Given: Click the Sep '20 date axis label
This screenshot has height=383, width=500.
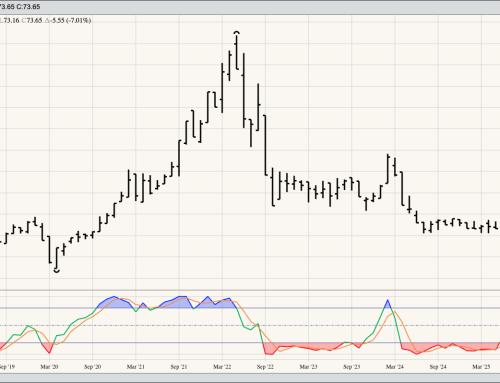Looking at the screenshot, I should [92, 367].
